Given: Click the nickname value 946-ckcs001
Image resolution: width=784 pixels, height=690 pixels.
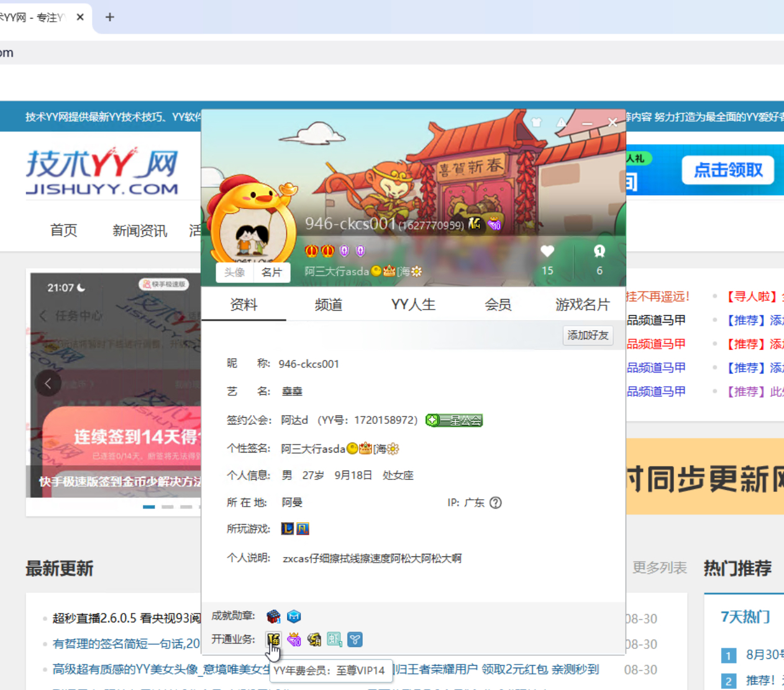Looking at the screenshot, I should [x=309, y=364].
